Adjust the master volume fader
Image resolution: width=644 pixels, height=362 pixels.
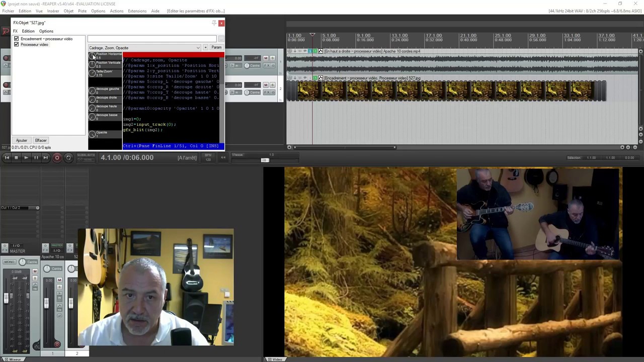(x=6, y=298)
